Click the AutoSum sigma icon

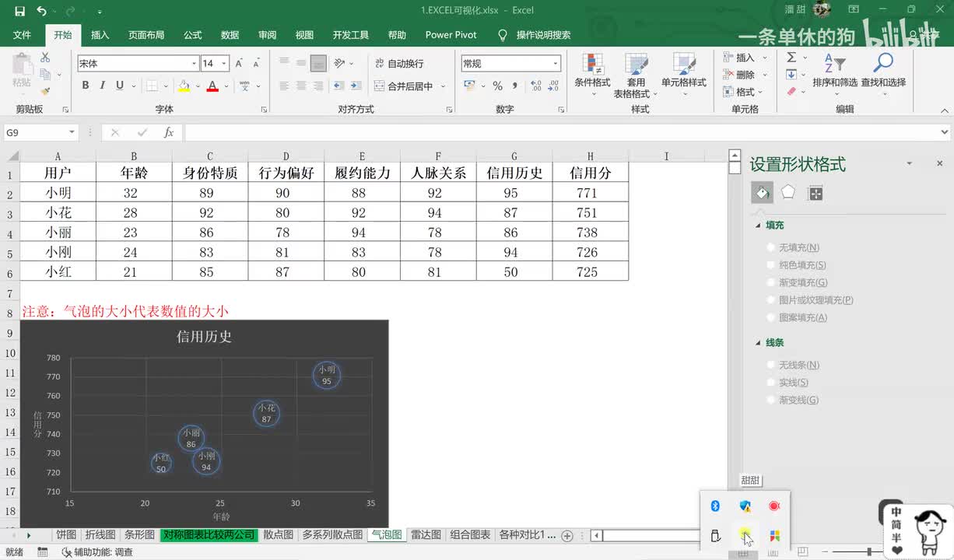point(791,58)
